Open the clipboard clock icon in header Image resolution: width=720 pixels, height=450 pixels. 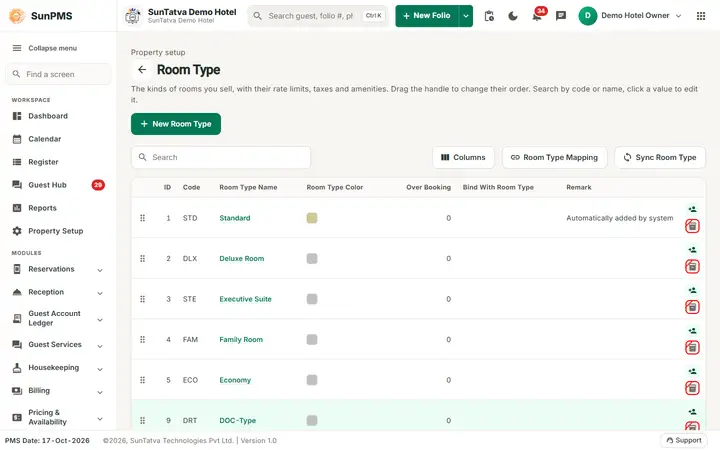coord(489,16)
